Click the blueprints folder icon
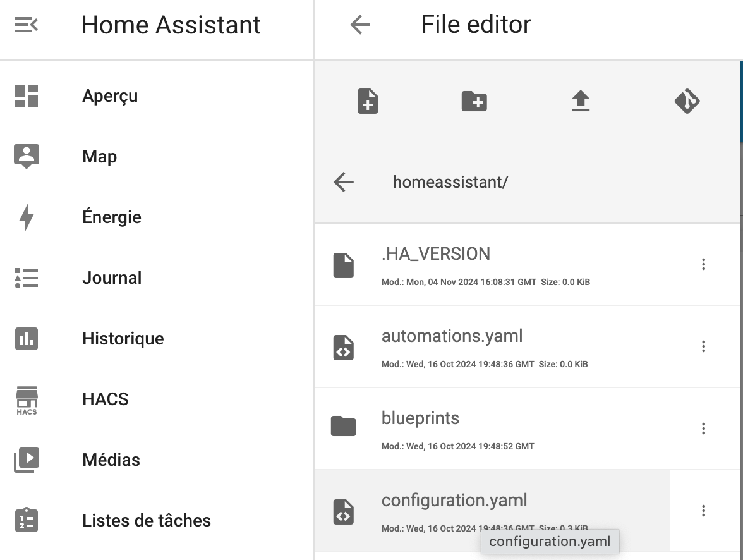Screen dimensions: 743x560 pyautogui.click(x=344, y=426)
